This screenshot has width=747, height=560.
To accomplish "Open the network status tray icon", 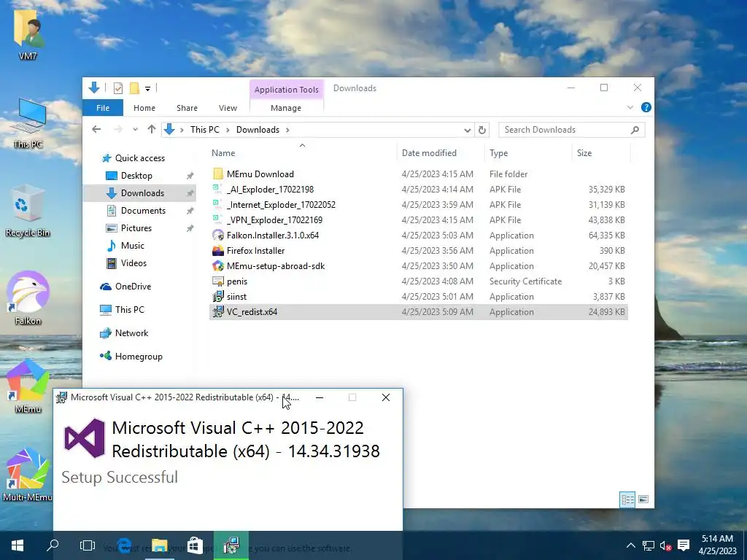I will (x=648, y=545).
